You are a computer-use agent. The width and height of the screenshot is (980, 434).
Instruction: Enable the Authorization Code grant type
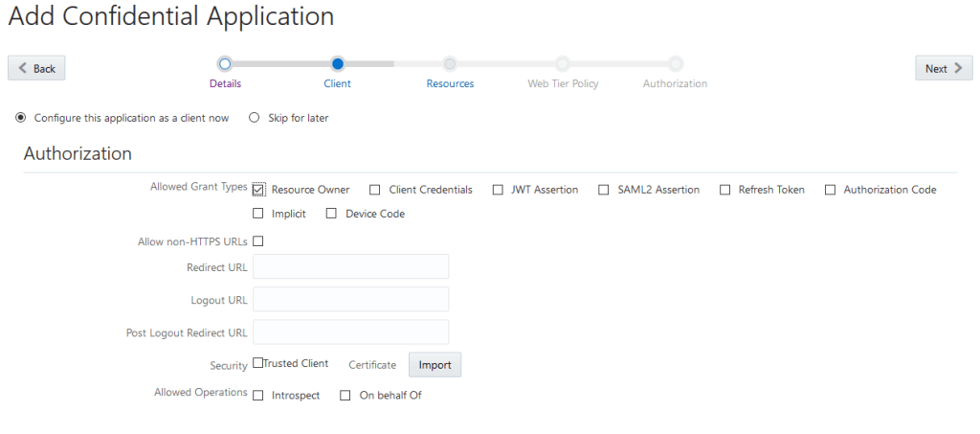(x=831, y=190)
